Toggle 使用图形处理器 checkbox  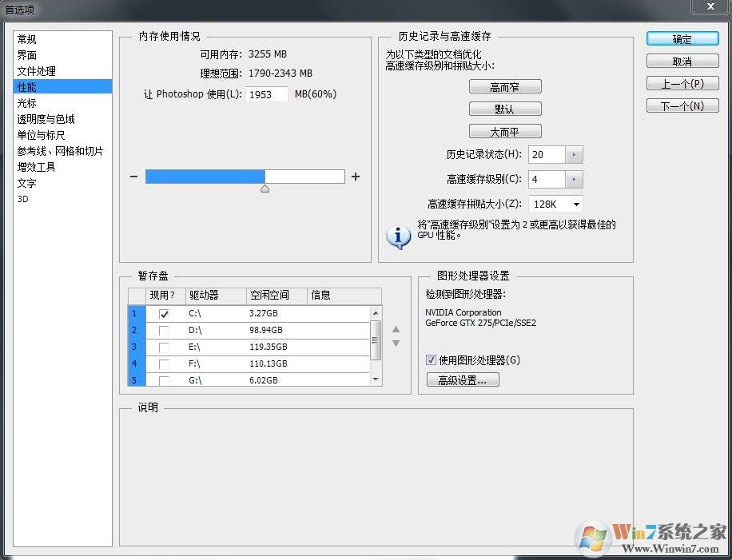click(432, 360)
